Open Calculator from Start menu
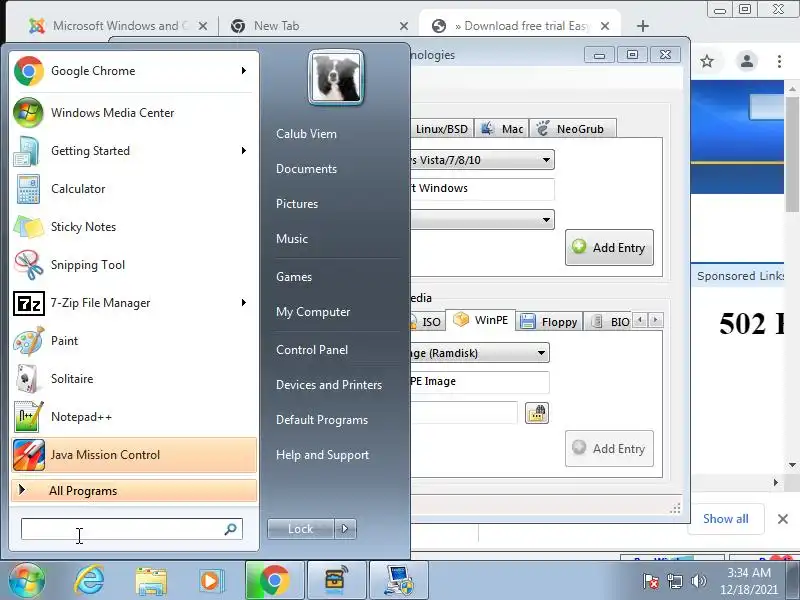This screenshot has width=800, height=600. [134, 189]
